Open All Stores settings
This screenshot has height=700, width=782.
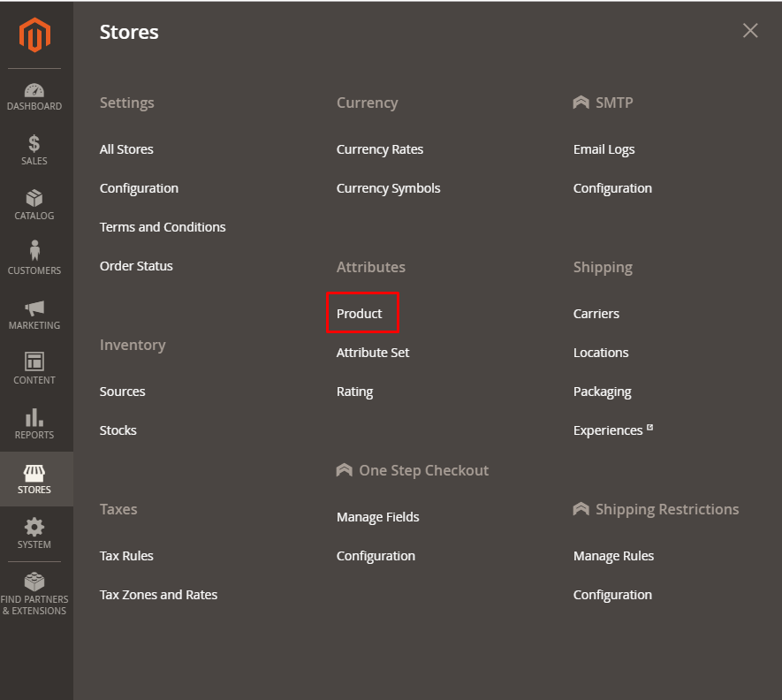[126, 149]
